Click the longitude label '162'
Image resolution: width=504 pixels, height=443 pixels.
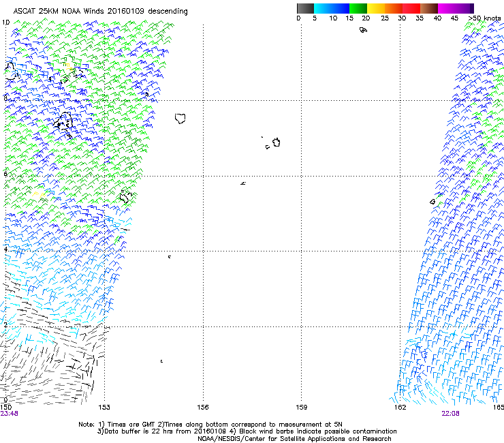400,408
